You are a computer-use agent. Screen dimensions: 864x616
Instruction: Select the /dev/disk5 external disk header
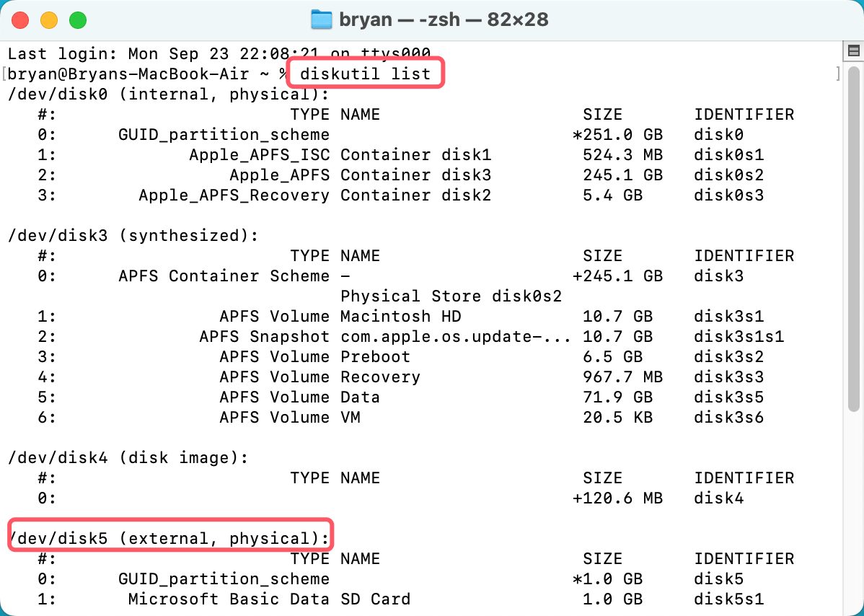(x=169, y=537)
